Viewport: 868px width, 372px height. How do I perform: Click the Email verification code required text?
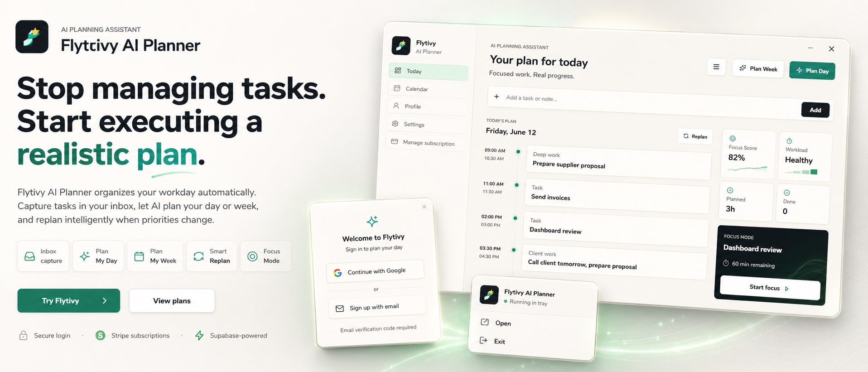pyautogui.click(x=378, y=329)
